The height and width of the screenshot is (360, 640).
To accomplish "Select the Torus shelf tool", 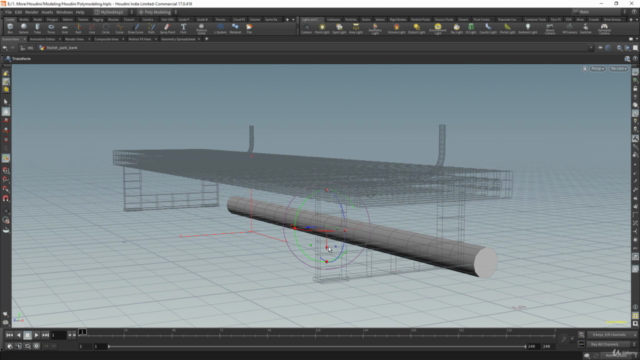I will pos(51,28).
